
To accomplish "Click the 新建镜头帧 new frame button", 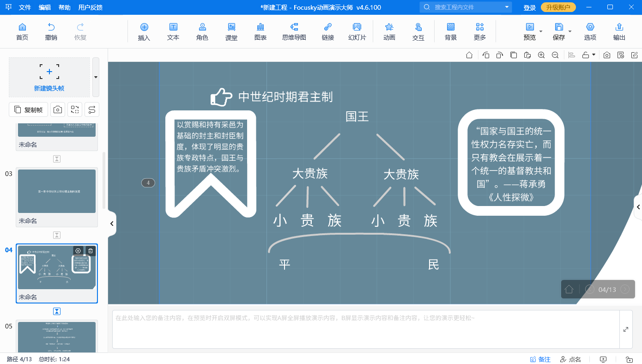I will pyautogui.click(x=49, y=77).
